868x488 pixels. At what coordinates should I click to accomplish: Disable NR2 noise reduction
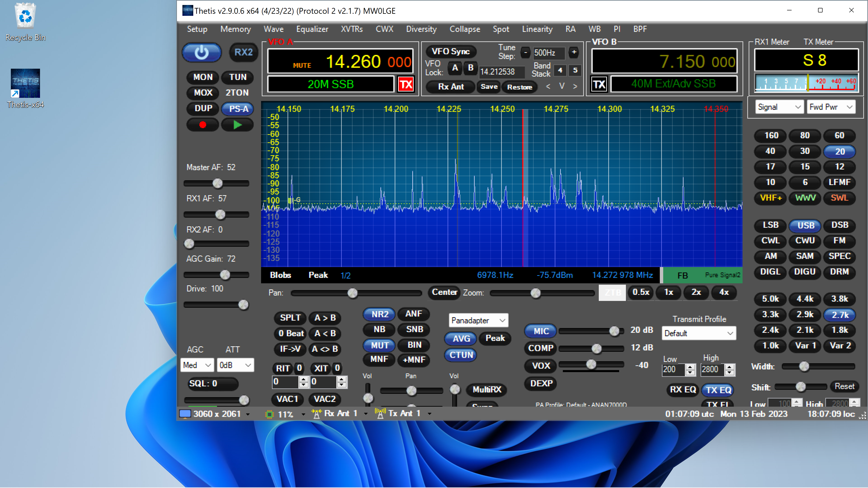pyautogui.click(x=380, y=314)
